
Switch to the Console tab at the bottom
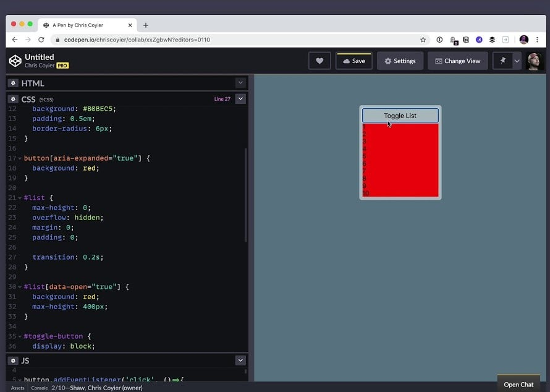point(40,386)
